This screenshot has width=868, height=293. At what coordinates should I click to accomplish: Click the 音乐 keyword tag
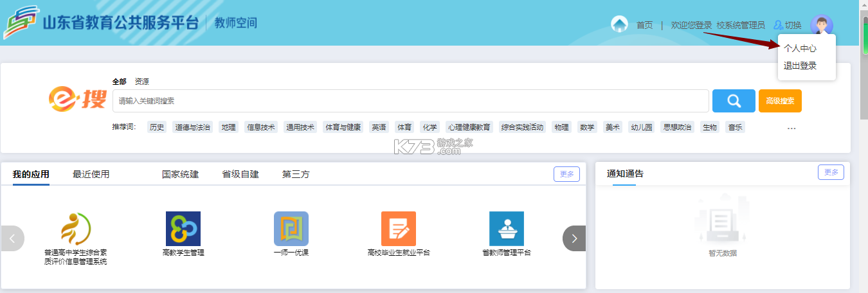(x=735, y=127)
